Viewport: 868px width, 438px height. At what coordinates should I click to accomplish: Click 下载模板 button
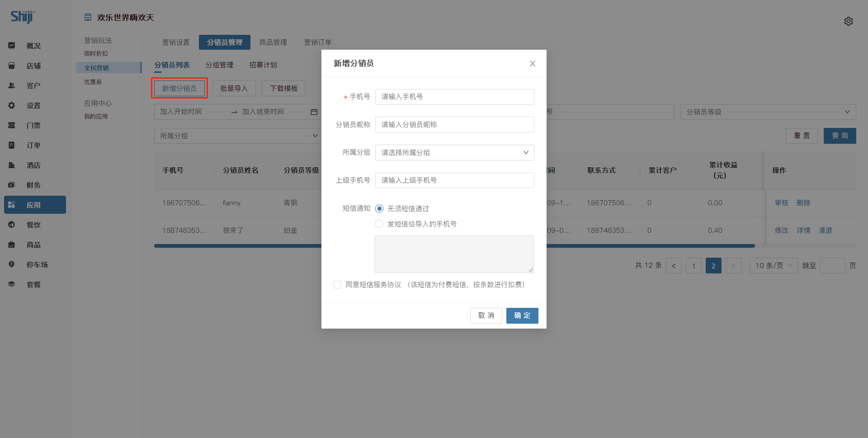(x=284, y=88)
